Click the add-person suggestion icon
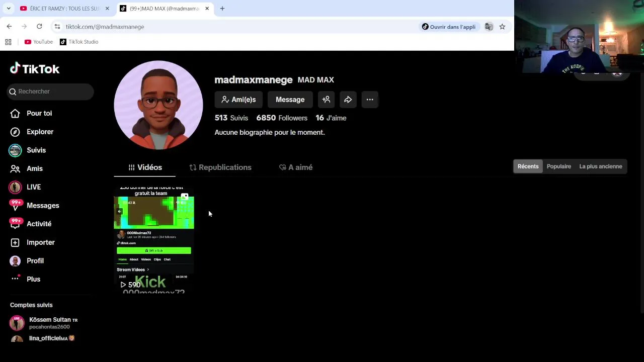 [x=326, y=100]
